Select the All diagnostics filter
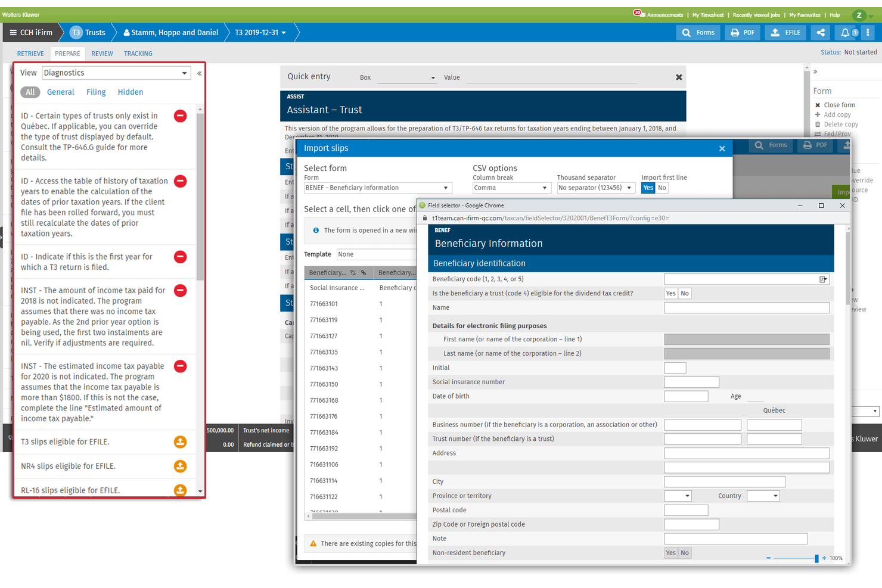This screenshot has height=588, width=882. coord(30,92)
